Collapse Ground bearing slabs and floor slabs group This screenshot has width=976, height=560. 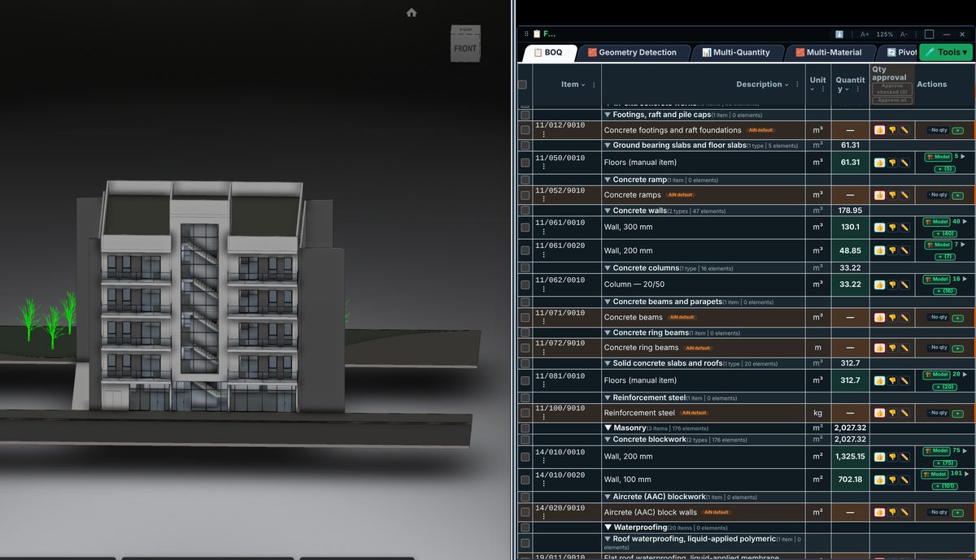click(x=608, y=145)
